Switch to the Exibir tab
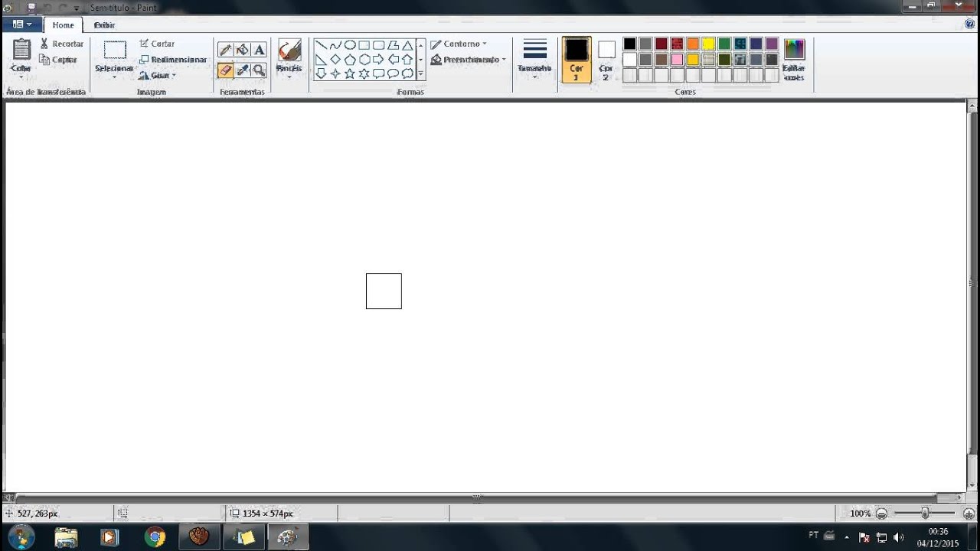Viewport: 980px width, 551px height. point(104,25)
